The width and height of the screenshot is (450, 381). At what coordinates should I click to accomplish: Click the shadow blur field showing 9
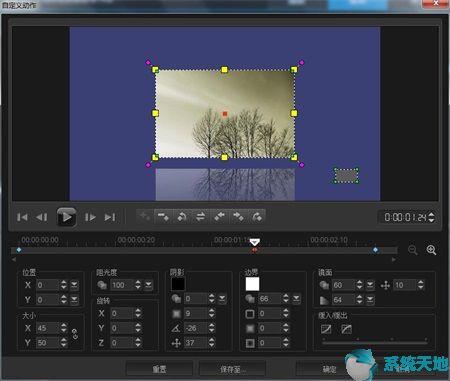(x=196, y=313)
